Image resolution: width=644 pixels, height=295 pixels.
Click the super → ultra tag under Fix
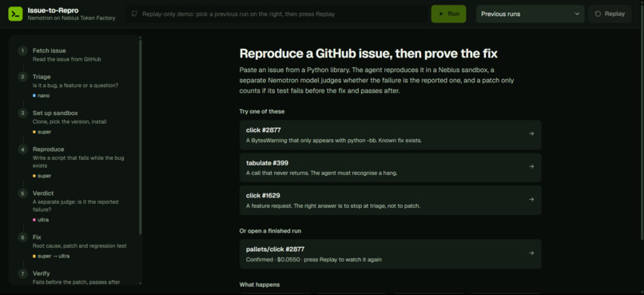51,256
